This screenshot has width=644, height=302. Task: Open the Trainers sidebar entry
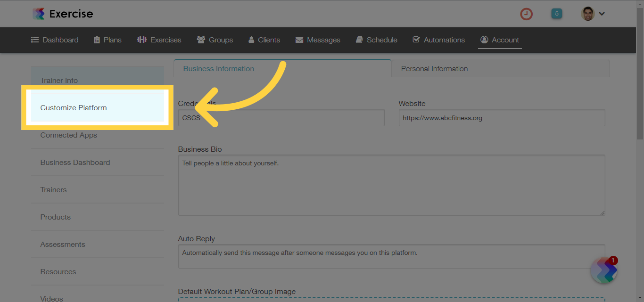53,189
